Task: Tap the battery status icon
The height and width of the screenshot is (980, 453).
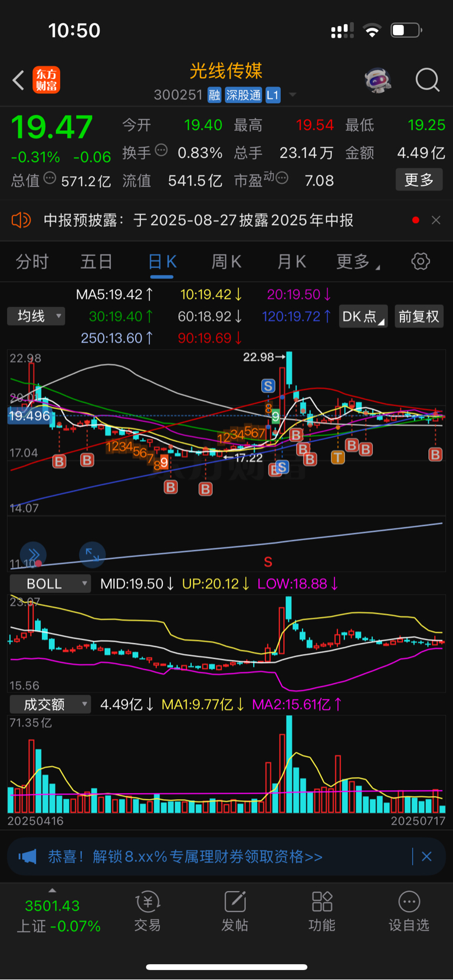Action: (x=406, y=30)
